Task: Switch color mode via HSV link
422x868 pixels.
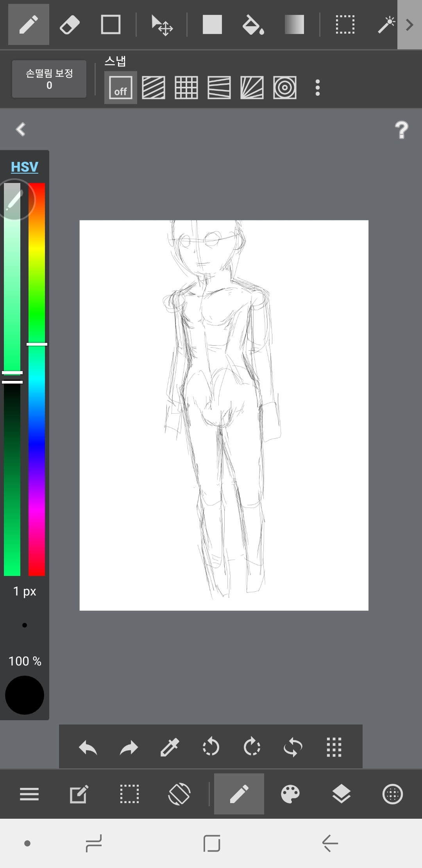Action: (x=24, y=167)
